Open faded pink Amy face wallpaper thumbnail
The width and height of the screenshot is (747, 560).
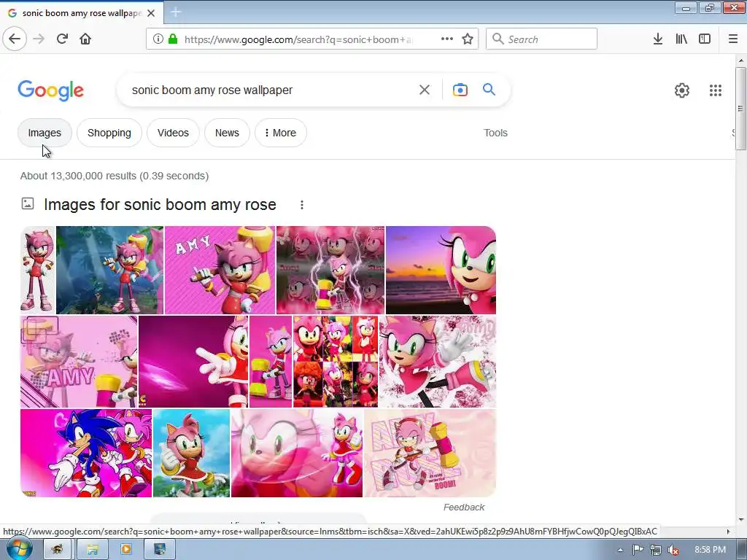297,453
